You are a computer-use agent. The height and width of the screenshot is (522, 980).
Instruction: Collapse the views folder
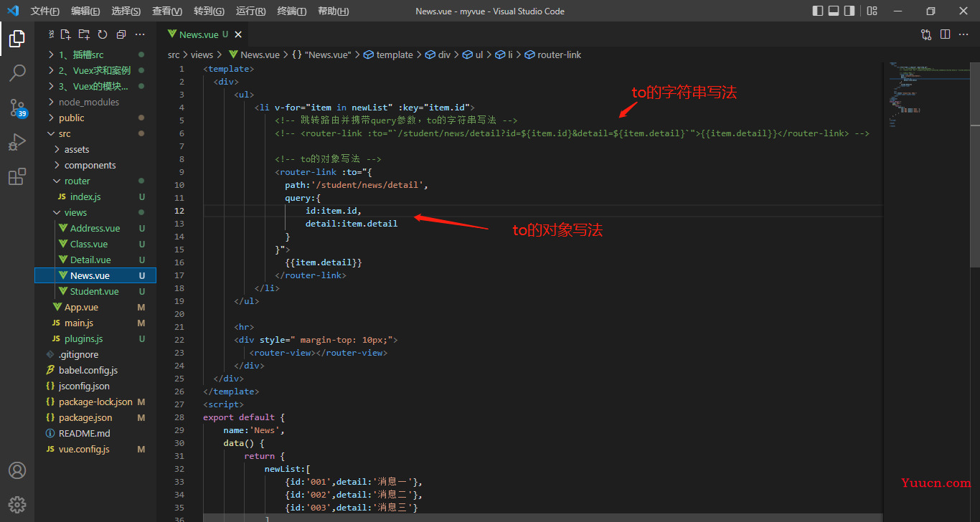coord(95,212)
